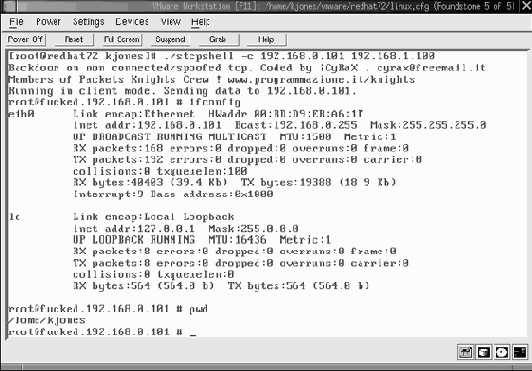Click the Help toolbar button

coord(266,39)
